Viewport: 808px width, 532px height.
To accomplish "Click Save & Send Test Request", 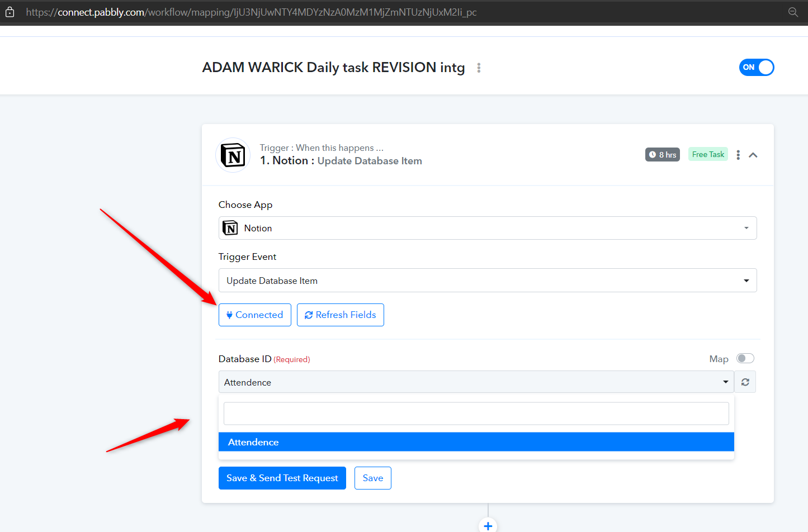I will (282, 478).
